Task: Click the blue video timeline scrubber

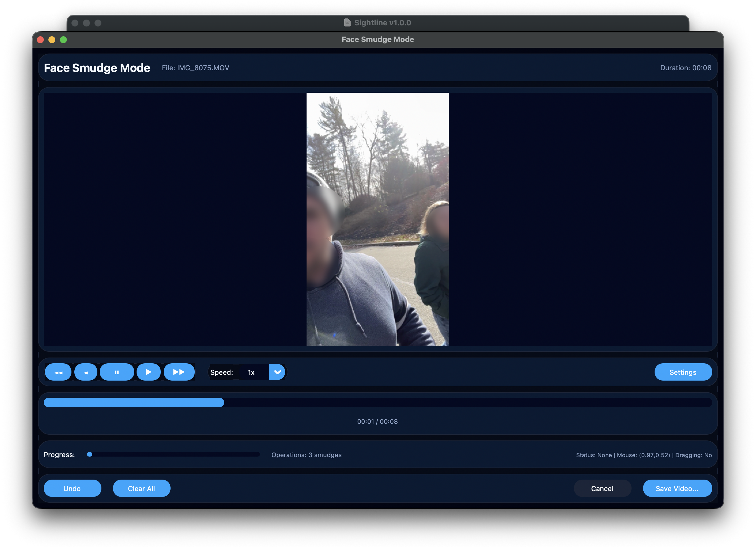Action: 133,402
